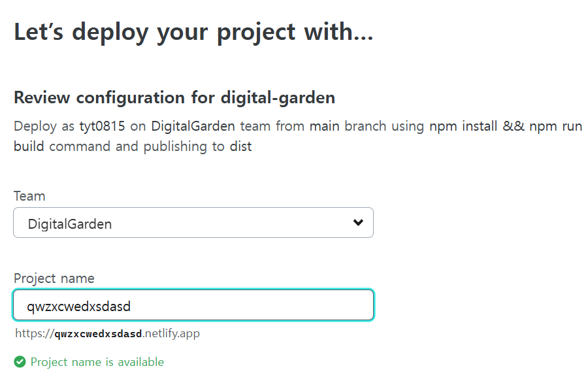Click the bold 'qwzxcwedxsdasd' subdomain in URL
Viewport: 588px width, 381px height.
coord(98,334)
